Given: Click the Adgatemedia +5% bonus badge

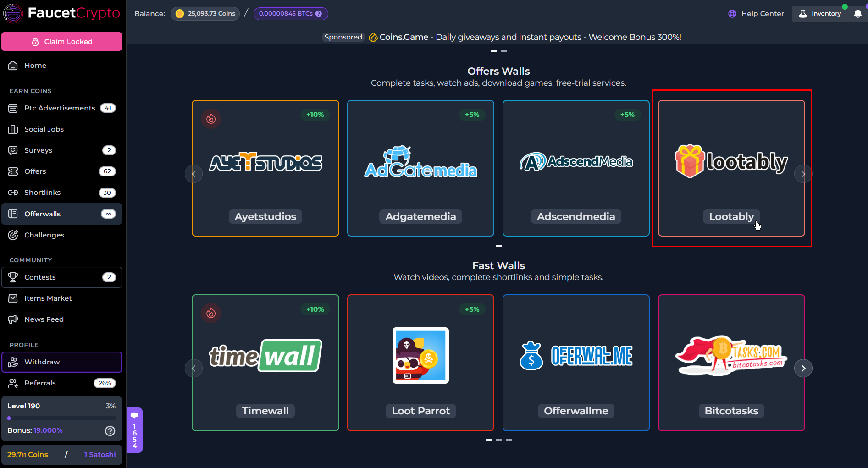Looking at the screenshot, I should (472, 115).
